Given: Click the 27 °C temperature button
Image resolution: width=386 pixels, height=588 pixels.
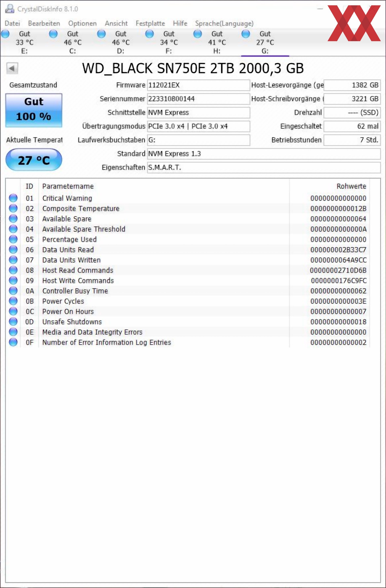Looking at the screenshot, I should [x=34, y=160].
